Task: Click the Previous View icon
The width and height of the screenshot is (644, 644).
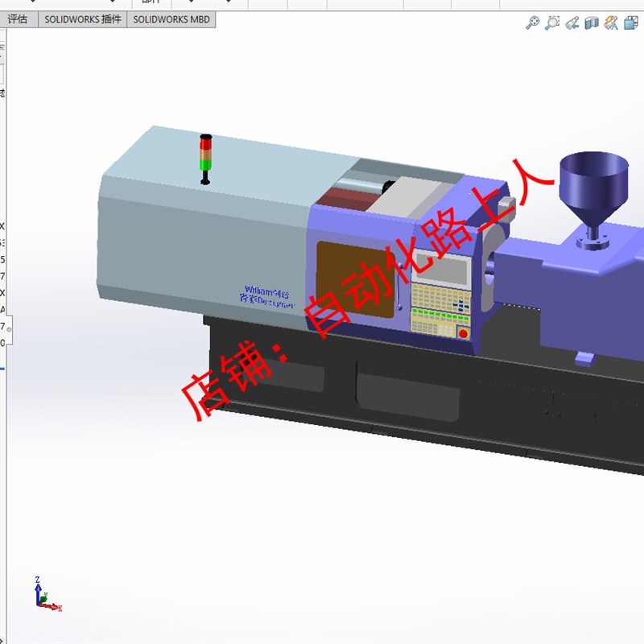Action: coord(572,23)
